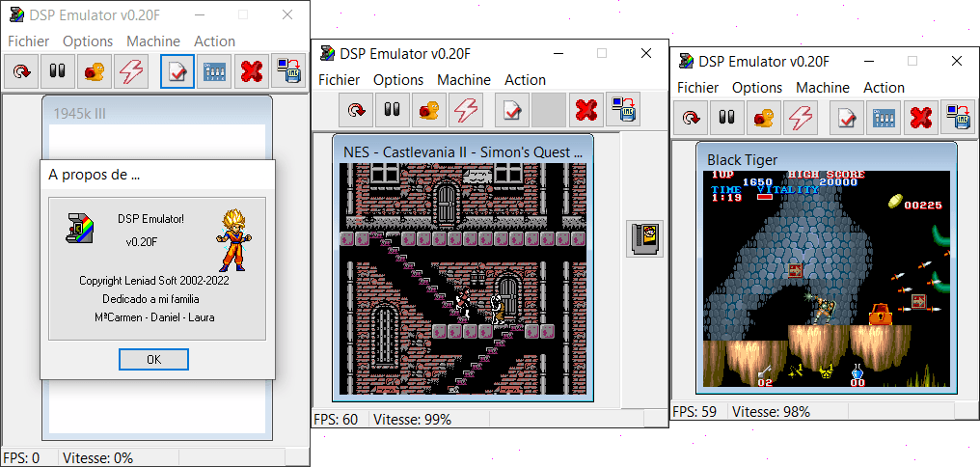Click snail slow-speed icon in Castlevania window

pos(428,110)
